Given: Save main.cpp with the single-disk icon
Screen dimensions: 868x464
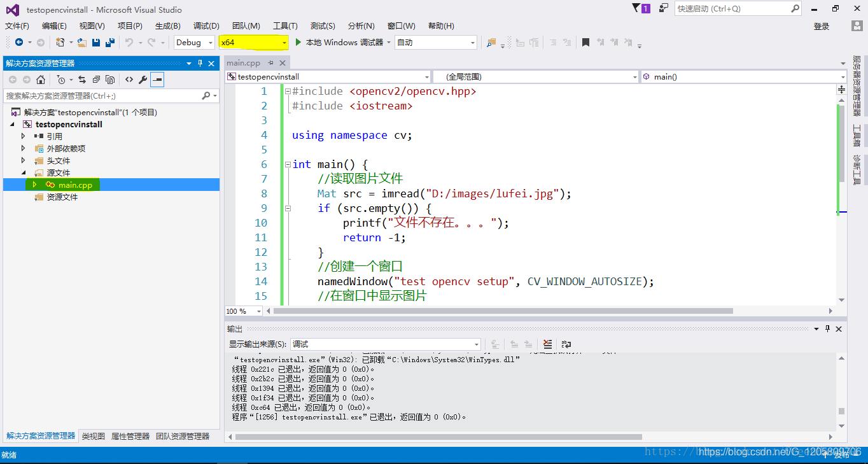Looking at the screenshot, I should click(x=96, y=43).
